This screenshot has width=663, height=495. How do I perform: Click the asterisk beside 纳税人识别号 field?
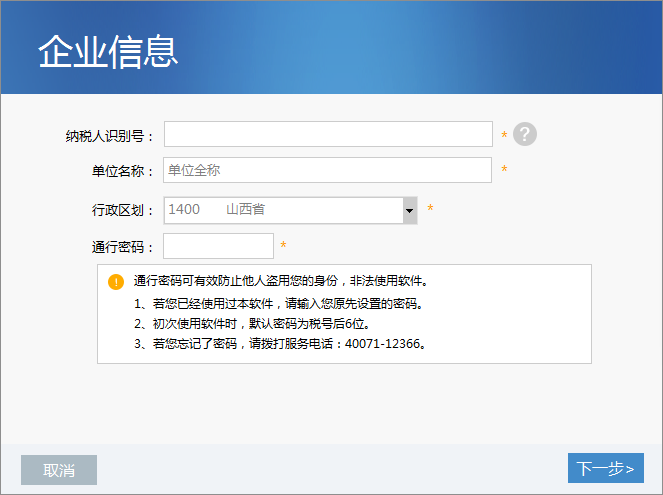504,135
